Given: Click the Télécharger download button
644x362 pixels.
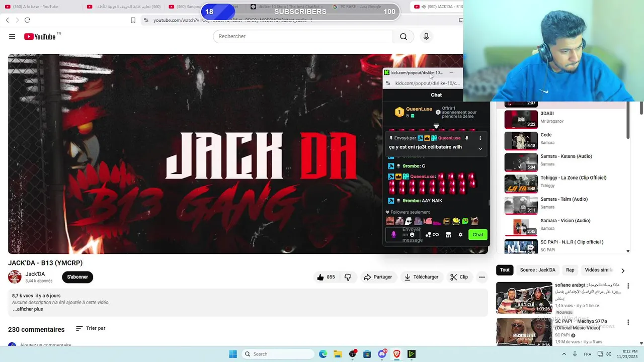Looking at the screenshot, I should point(422,277).
